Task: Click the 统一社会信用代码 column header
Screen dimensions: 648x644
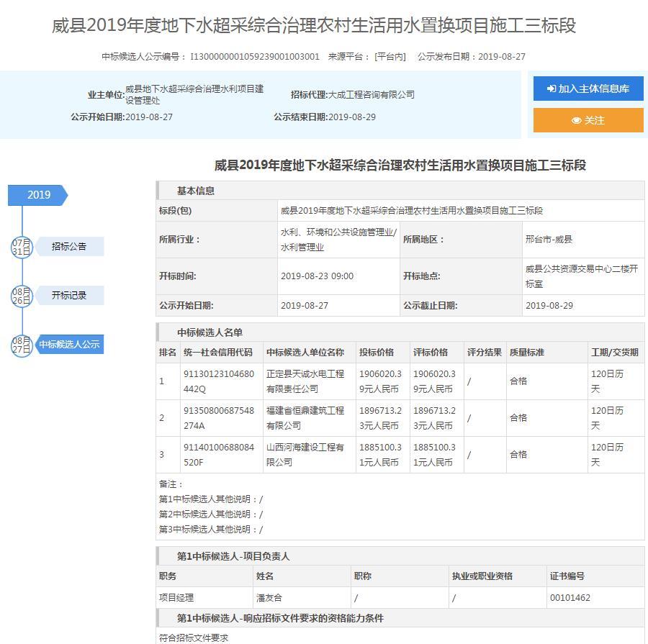Action: click(218, 353)
